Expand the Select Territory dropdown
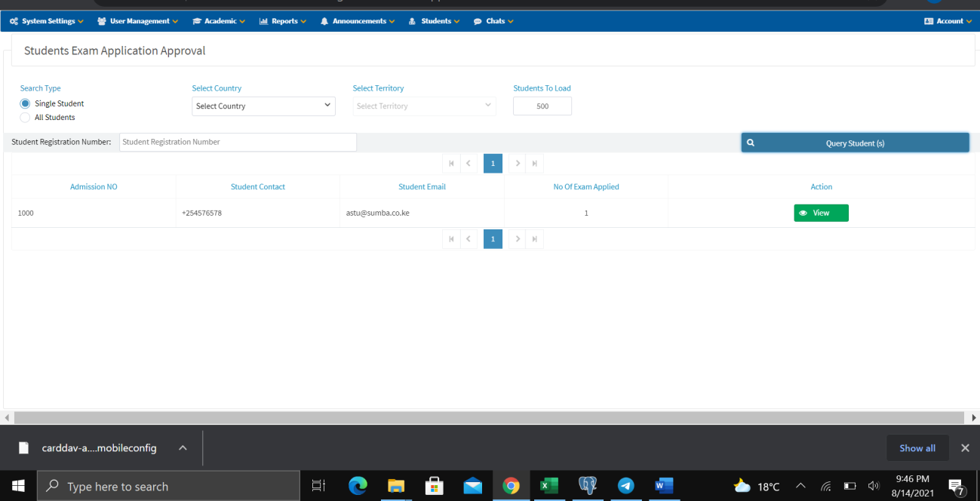The height and width of the screenshot is (501, 980). click(424, 106)
